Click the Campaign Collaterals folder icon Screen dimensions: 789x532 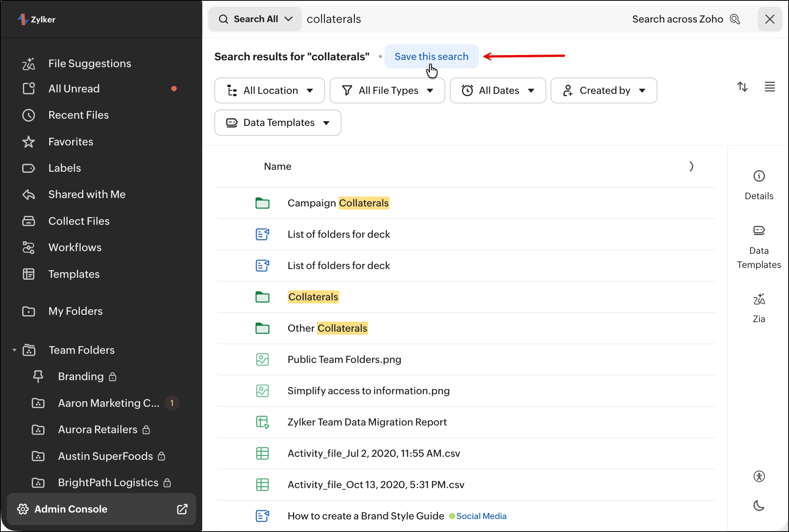point(262,203)
